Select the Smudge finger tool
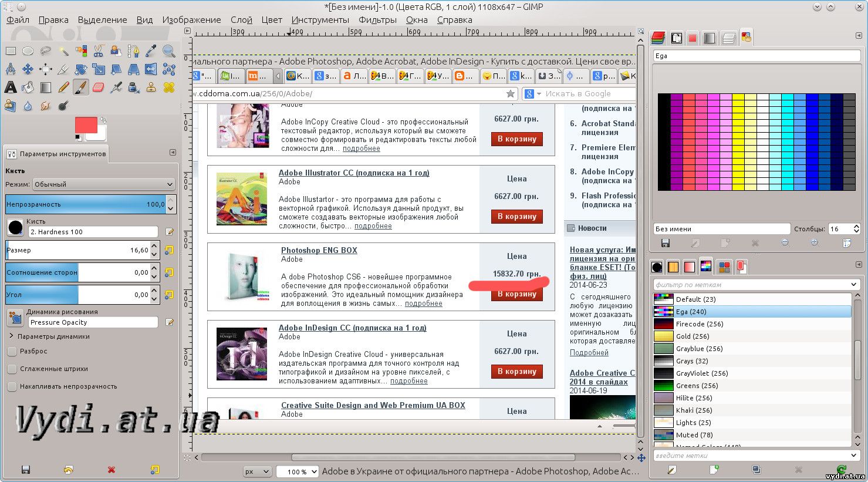Viewport: 868px width, 482px height. coord(46,106)
